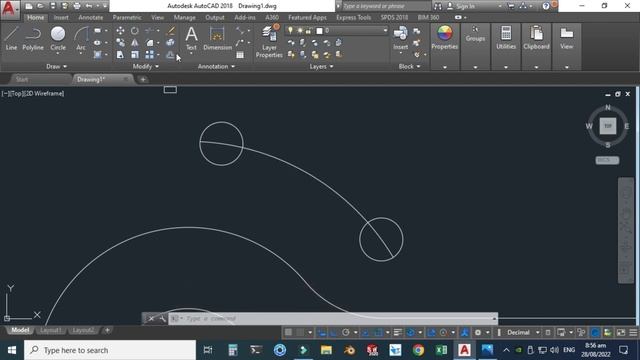
Task: Select the Polyline tool
Action: click(33, 38)
